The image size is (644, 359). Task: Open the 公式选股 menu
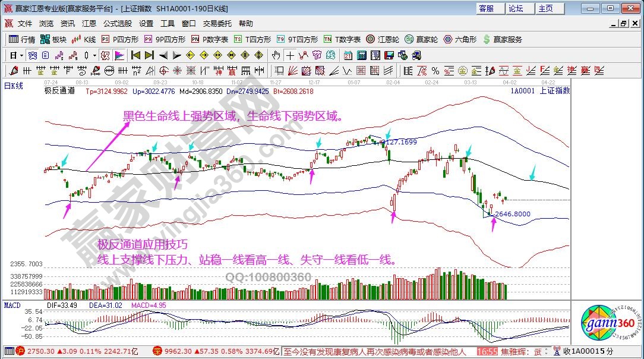click(118, 24)
